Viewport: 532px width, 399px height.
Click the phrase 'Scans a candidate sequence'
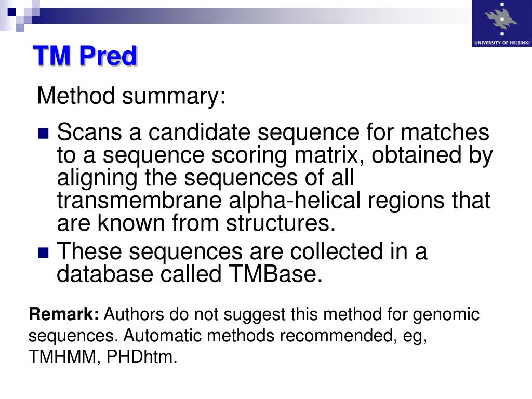pos(208,132)
